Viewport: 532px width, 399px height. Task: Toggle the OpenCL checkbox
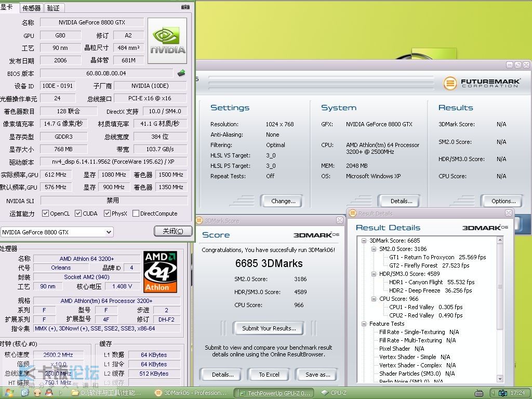[45, 214]
